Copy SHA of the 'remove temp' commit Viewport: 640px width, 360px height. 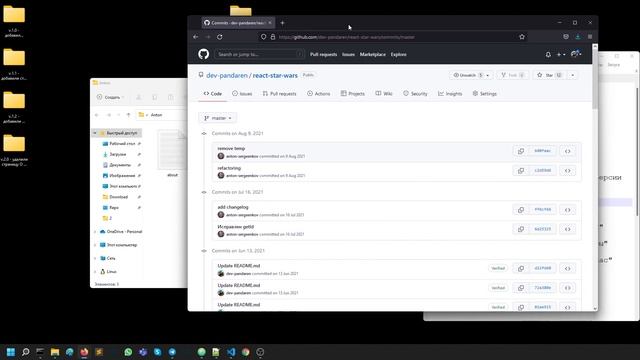tap(521, 151)
